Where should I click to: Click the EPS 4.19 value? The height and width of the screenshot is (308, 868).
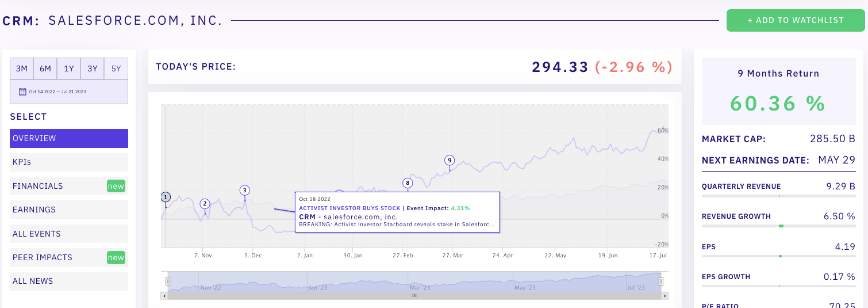click(x=845, y=246)
